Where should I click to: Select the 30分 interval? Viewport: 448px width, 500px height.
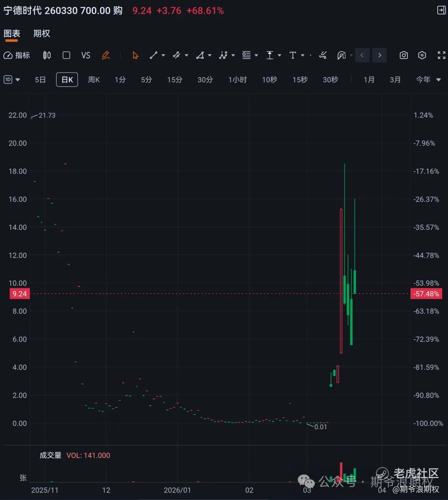coord(205,80)
